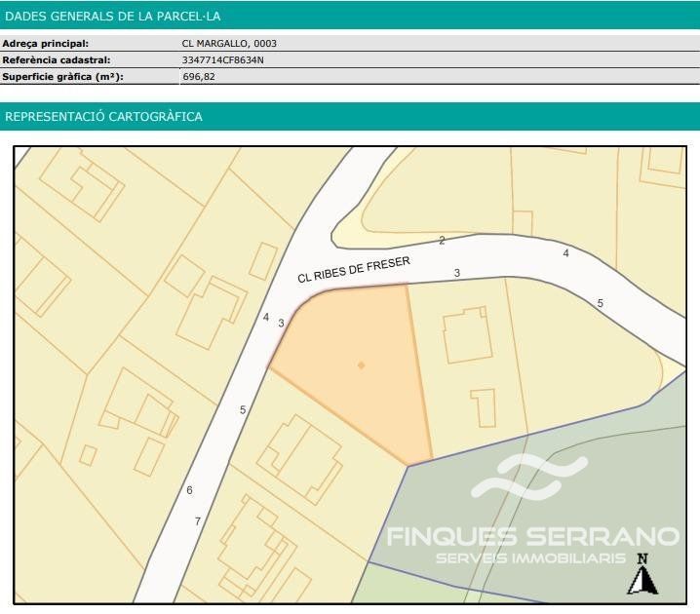Click the surface area value 696,82
The width and height of the screenshot is (700, 614).
click(x=199, y=76)
